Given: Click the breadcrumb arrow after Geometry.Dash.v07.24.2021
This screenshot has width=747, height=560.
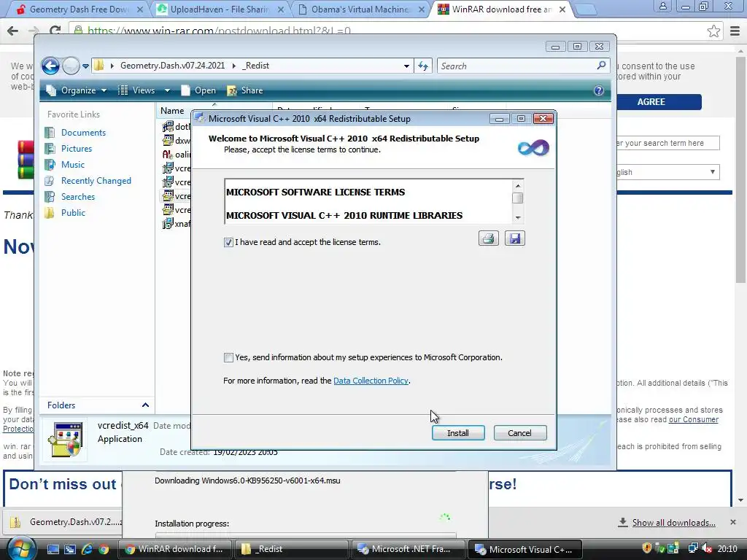Looking at the screenshot, I should pyautogui.click(x=234, y=66).
